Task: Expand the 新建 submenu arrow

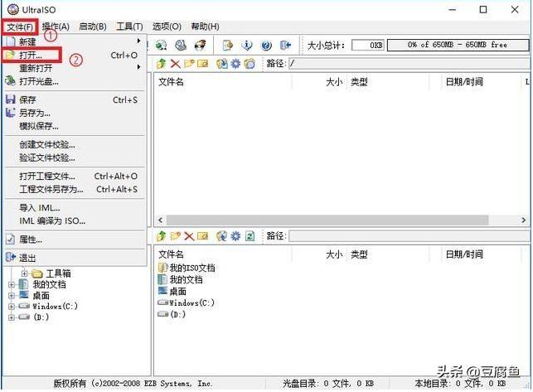Action: (x=138, y=41)
